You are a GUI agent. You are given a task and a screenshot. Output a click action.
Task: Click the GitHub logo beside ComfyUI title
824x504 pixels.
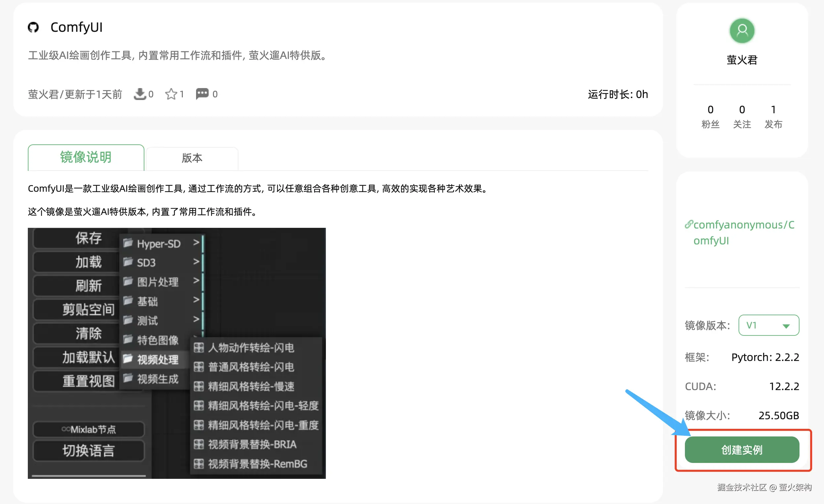click(33, 27)
